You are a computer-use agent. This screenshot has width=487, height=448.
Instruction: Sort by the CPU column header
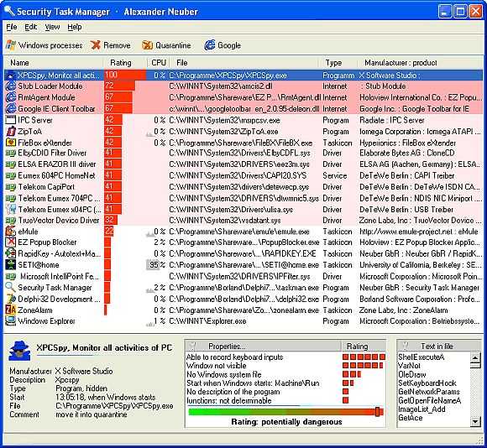tap(159, 63)
